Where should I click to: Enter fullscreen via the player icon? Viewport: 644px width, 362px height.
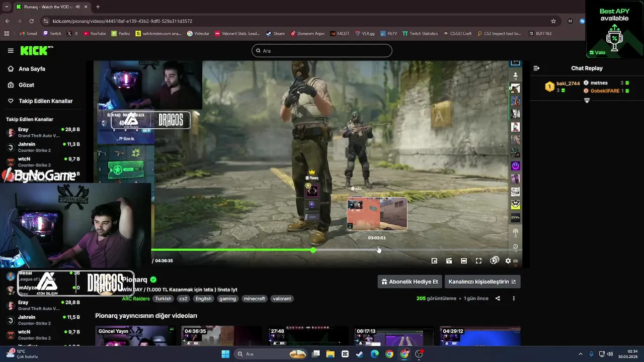[x=478, y=261]
